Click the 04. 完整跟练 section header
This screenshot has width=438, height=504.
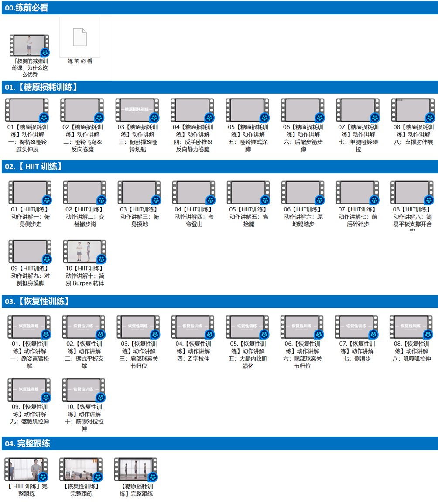27,443
